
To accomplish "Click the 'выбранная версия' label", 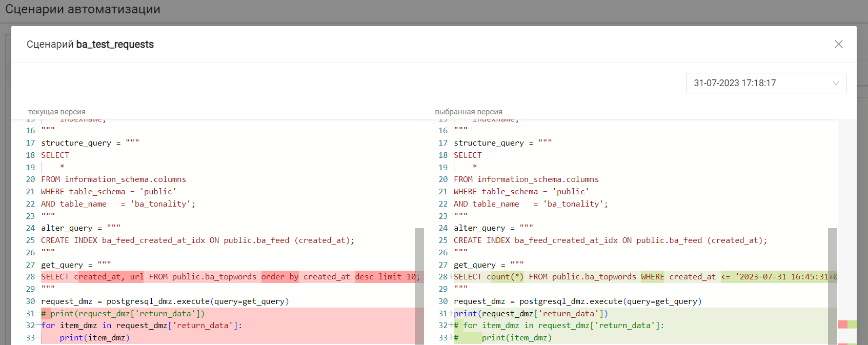I will click(x=469, y=112).
